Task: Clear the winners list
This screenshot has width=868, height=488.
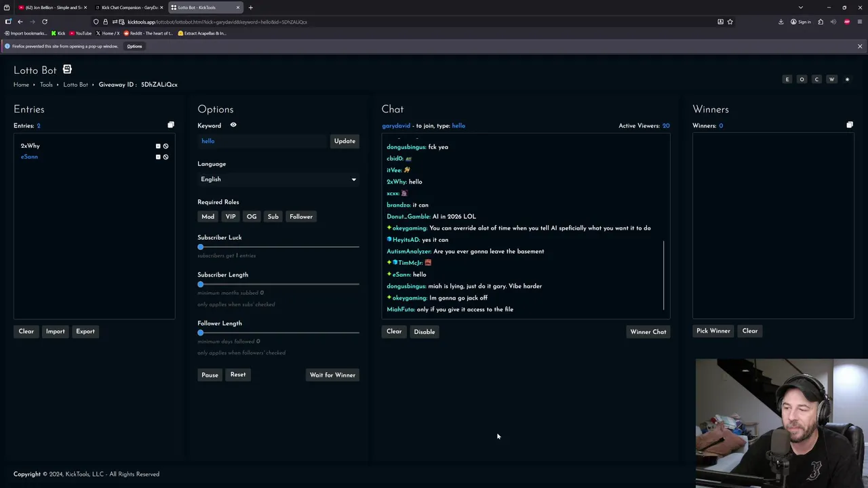Action: 750,331
